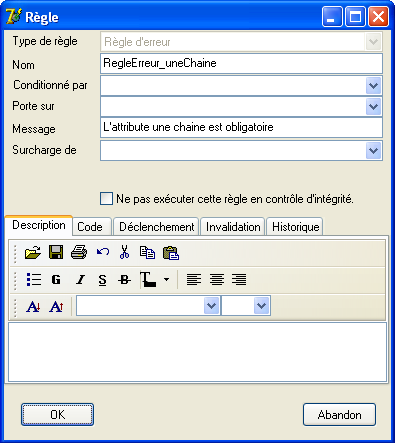Switch to the Historique tab
Image resolution: width=395 pixels, height=443 pixels.
pyautogui.click(x=295, y=227)
